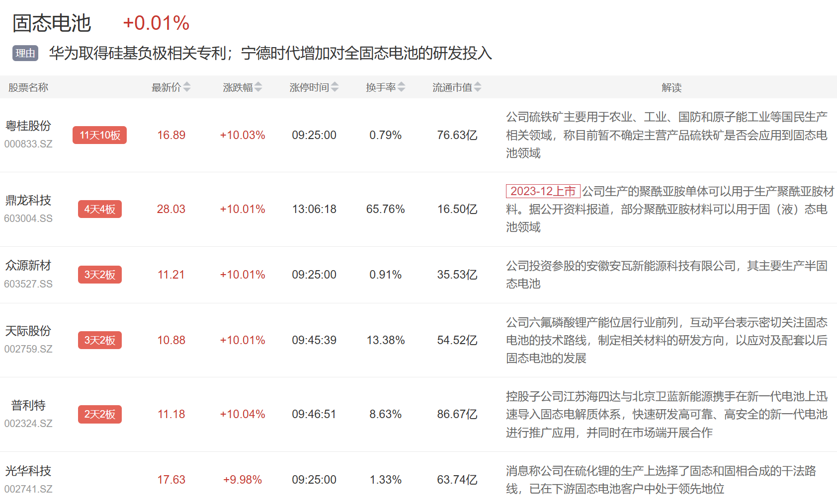Viewport: 837px width, 504px height.
Task: Click the 股票名称 column header
Action: [x=28, y=87]
